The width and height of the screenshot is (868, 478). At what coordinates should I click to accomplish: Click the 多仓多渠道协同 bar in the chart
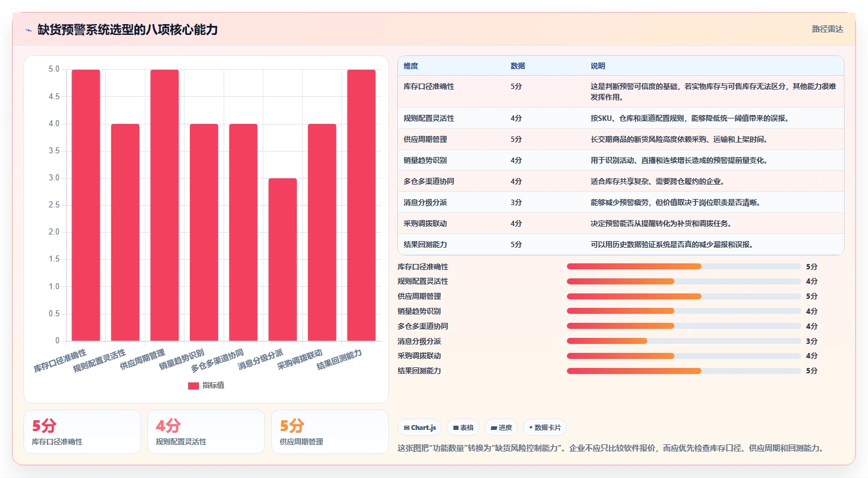[243, 232]
